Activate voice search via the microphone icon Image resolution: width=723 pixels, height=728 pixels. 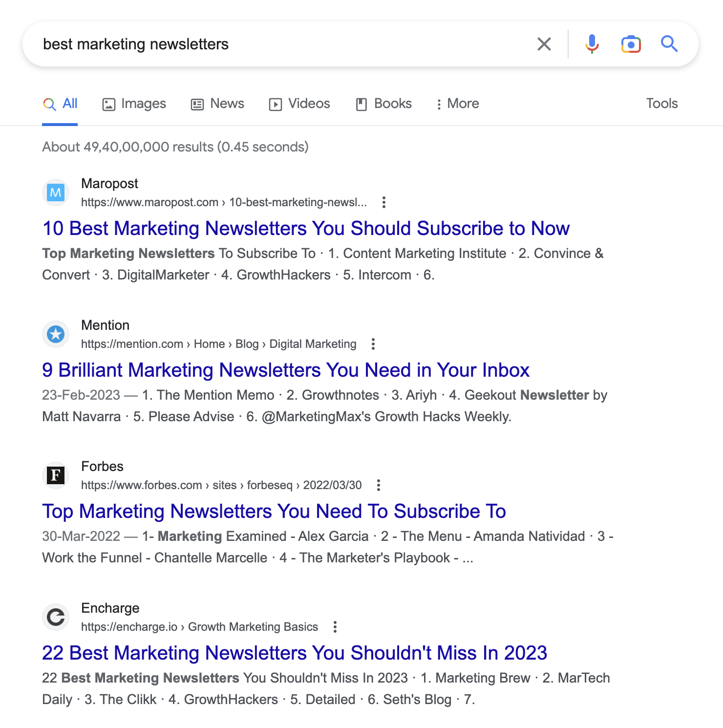tap(592, 43)
